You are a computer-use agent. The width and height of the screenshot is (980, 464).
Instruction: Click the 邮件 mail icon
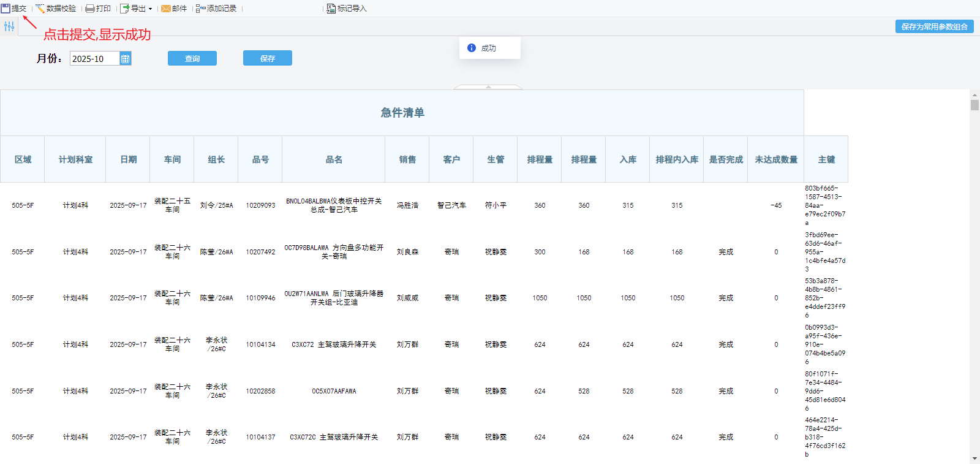coord(166,9)
